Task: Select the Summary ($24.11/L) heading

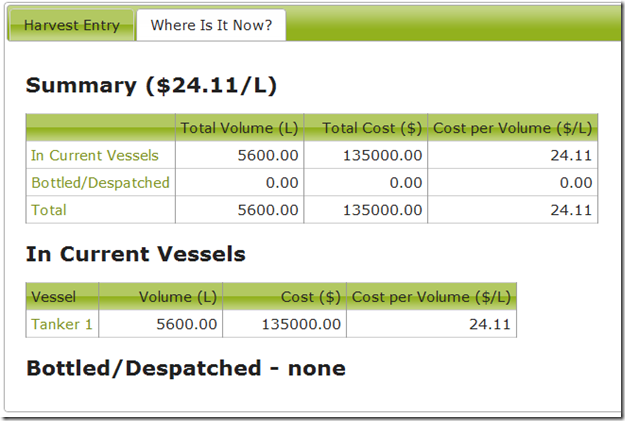Action: [x=151, y=85]
